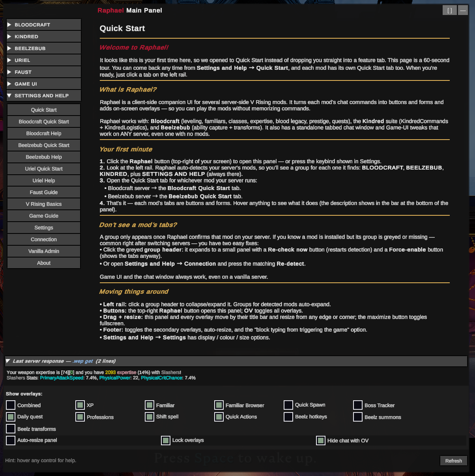
Task: Expand the FAUST group
Action: 44,72
